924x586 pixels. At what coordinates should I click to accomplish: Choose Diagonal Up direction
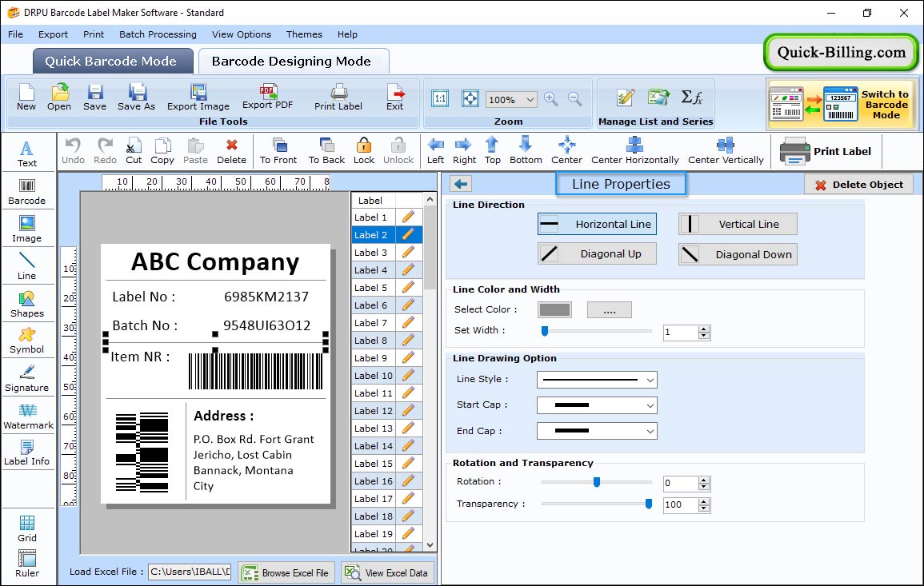597,254
